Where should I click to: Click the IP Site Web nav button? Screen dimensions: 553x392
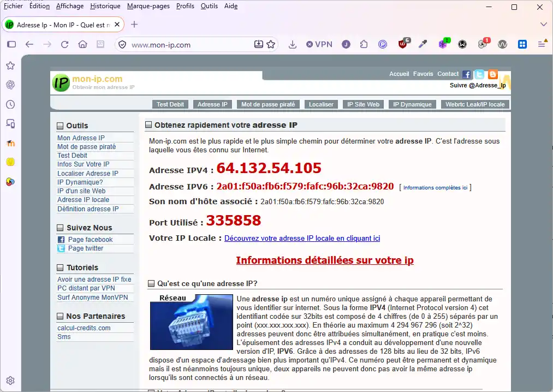click(363, 104)
